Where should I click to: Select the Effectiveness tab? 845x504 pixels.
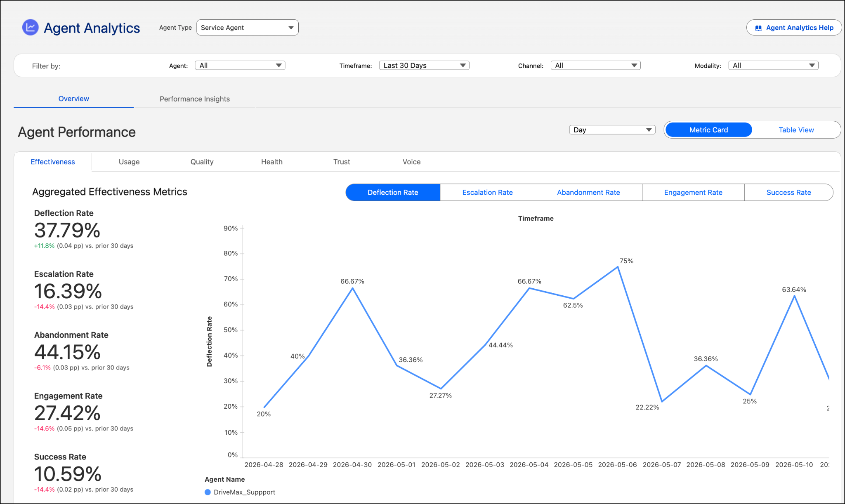click(53, 162)
